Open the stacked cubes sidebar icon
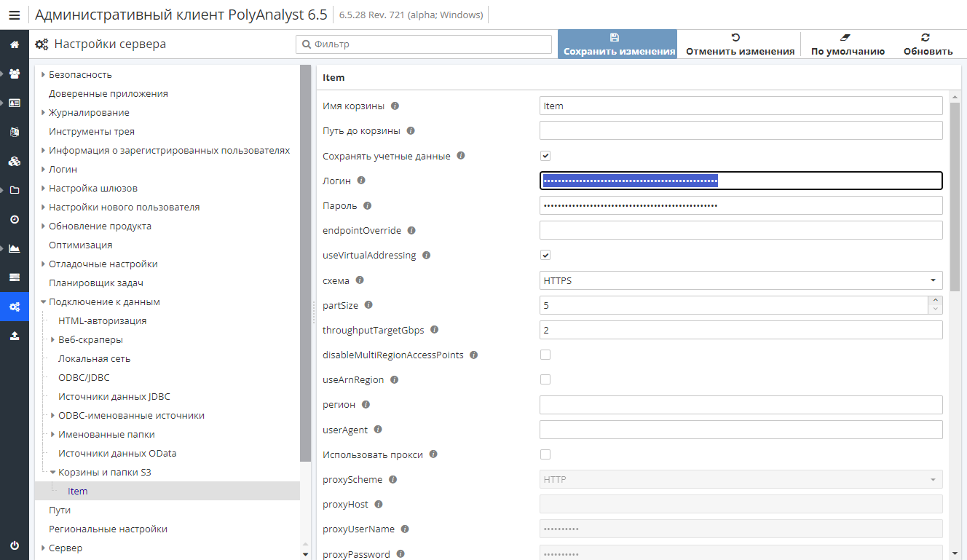Viewport: 967px width, 560px height. 15,161
